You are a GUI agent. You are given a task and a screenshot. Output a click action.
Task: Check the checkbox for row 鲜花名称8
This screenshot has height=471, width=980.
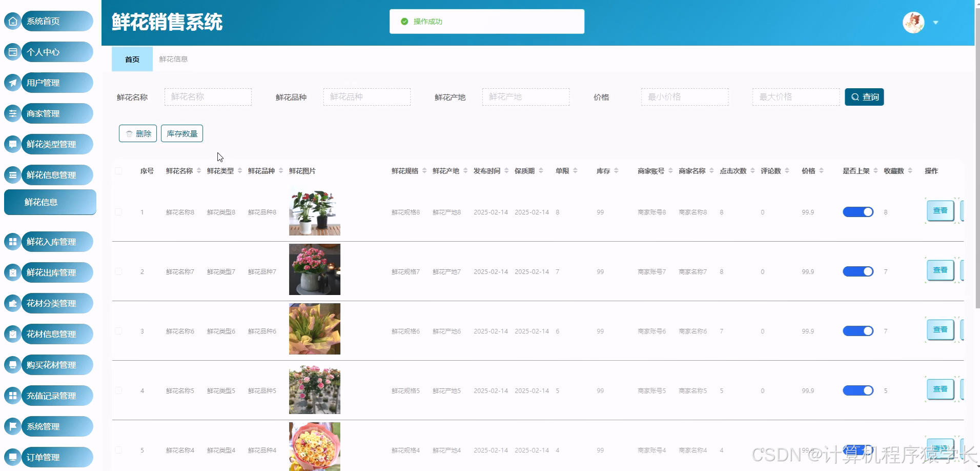(x=118, y=212)
